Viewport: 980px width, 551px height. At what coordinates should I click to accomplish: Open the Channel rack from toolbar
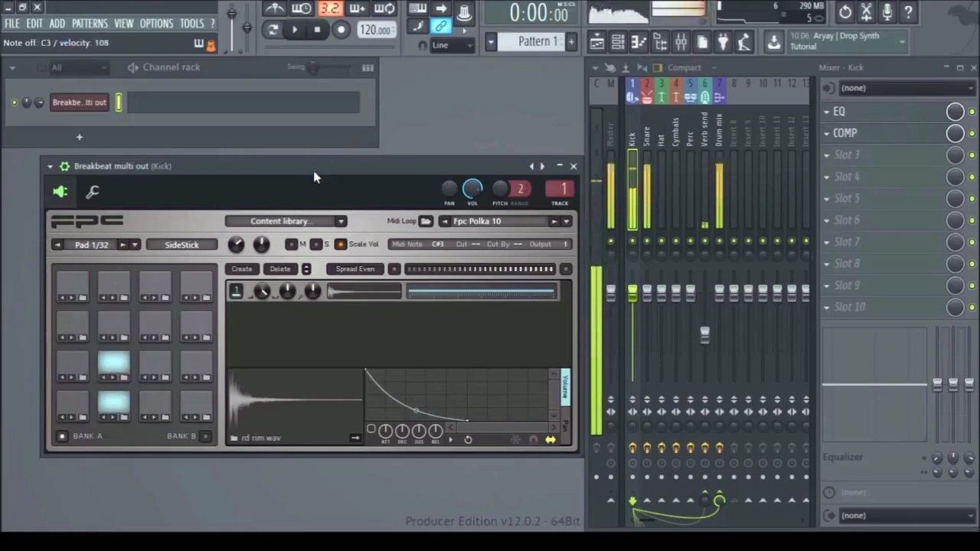[618, 41]
